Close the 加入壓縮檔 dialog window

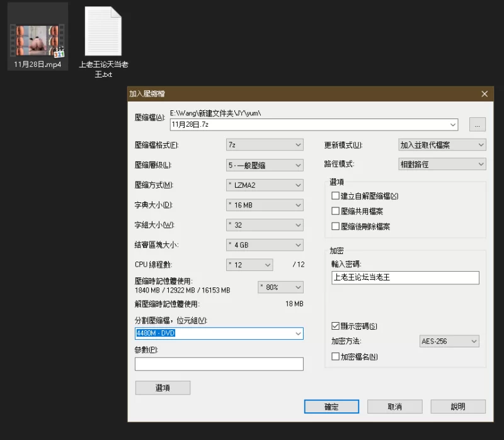coord(484,94)
